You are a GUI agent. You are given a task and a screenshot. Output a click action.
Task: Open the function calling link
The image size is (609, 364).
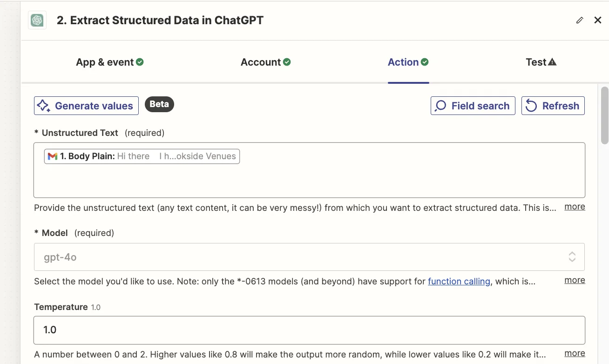click(459, 281)
